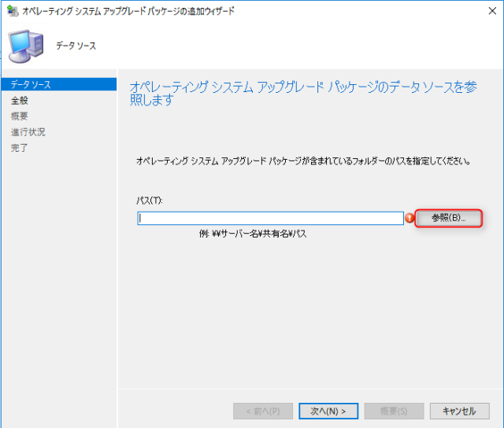The width and height of the screenshot is (504, 428).
Task: Click the パス(T): field label
Action: click(x=150, y=201)
